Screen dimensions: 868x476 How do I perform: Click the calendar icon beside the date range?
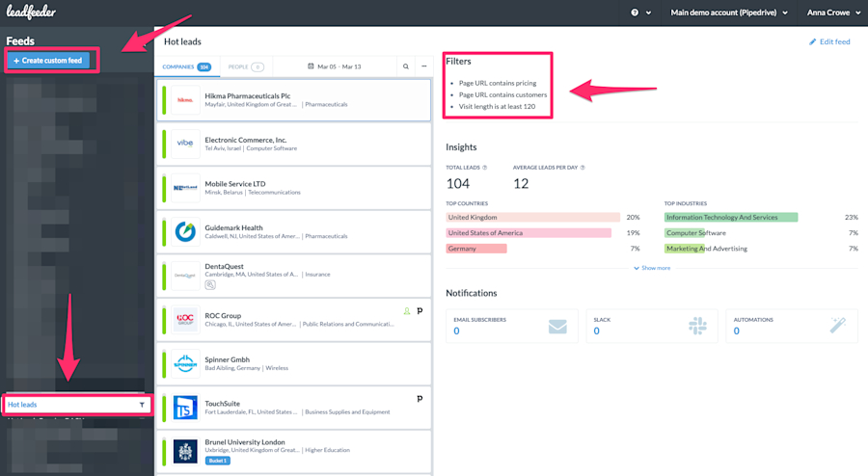(311, 66)
